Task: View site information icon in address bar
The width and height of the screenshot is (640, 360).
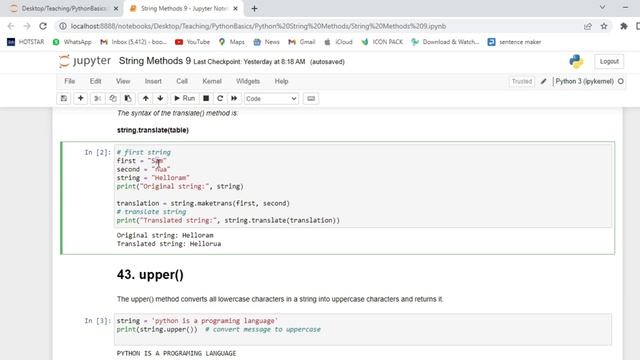Action: tap(62, 26)
